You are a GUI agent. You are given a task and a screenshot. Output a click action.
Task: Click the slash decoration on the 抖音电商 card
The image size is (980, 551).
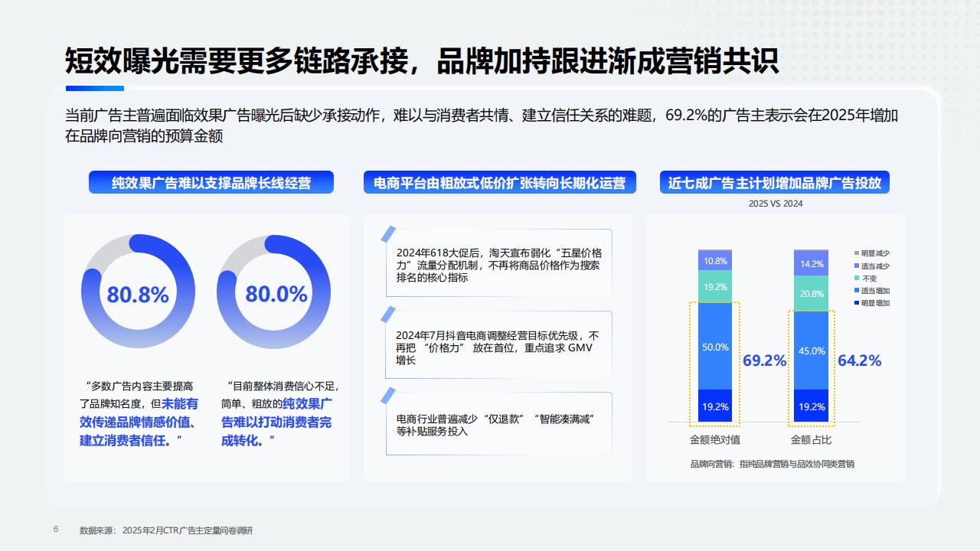388,315
